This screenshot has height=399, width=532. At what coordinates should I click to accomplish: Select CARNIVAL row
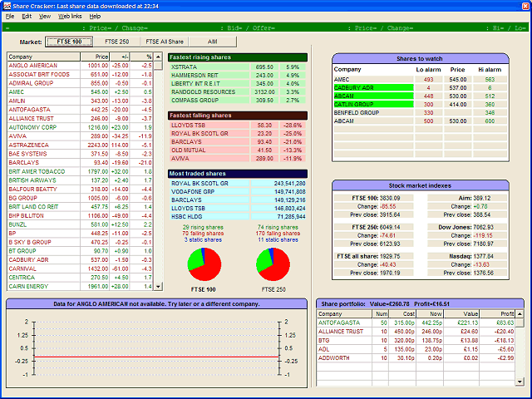tap(80, 268)
